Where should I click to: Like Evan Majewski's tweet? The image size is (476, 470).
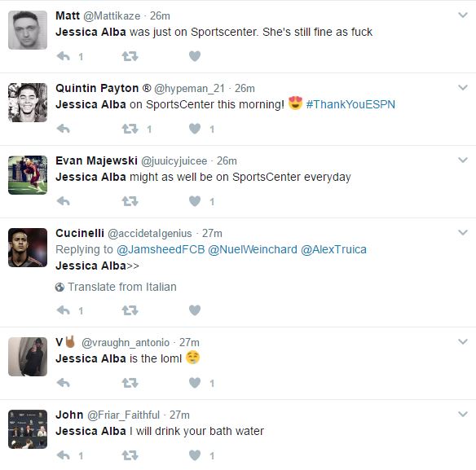click(x=195, y=201)
